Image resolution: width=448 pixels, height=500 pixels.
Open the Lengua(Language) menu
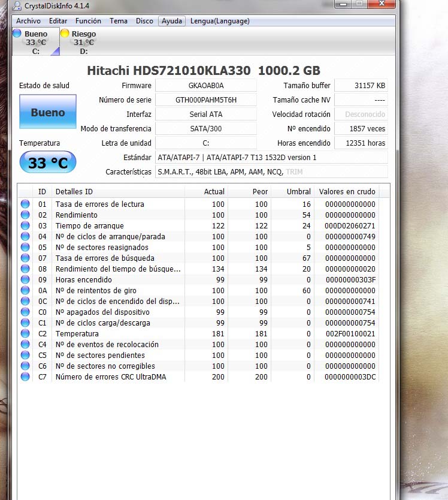[220, 21]
